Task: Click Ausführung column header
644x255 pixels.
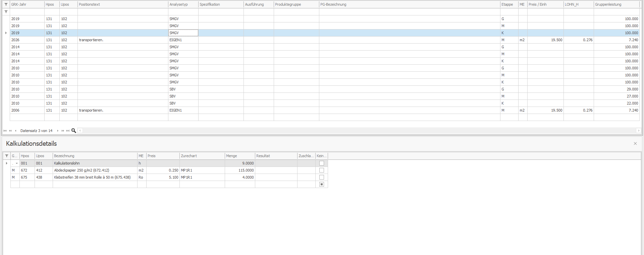Action: point(259,4)
